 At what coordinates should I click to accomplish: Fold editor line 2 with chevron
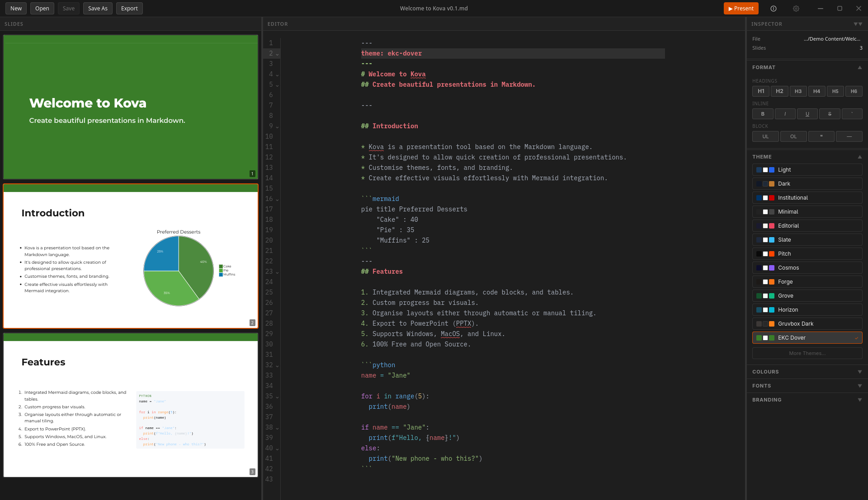(277, 54)
